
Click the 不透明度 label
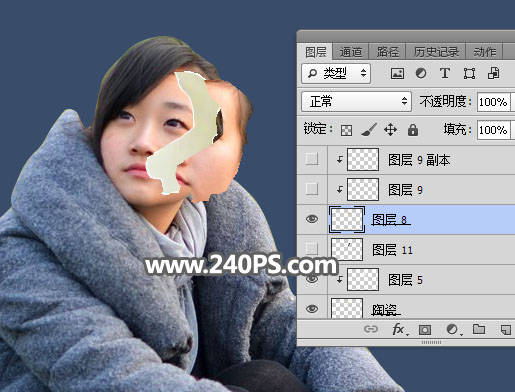[446, 101]
